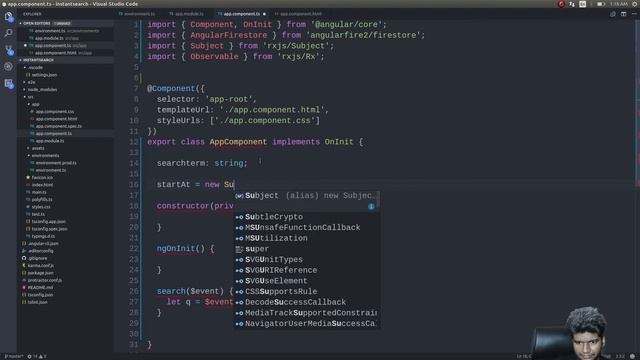Choose SVGUseElement from suggestions
Viewport: 640px width, 360px height.
(x=306, y=281)
